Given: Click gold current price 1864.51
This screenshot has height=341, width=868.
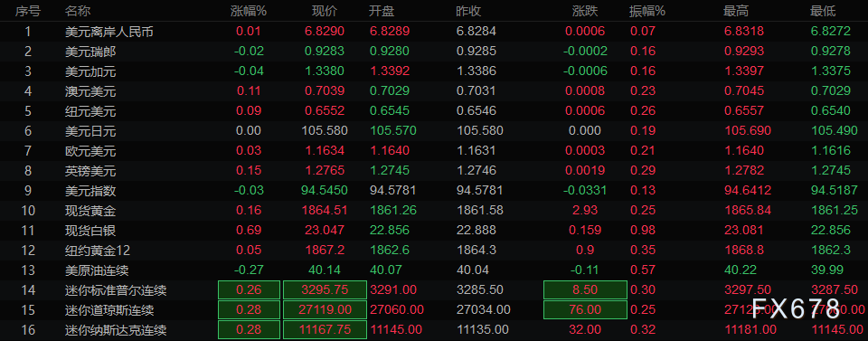Looking at the screenshot, I should [325, 211].
